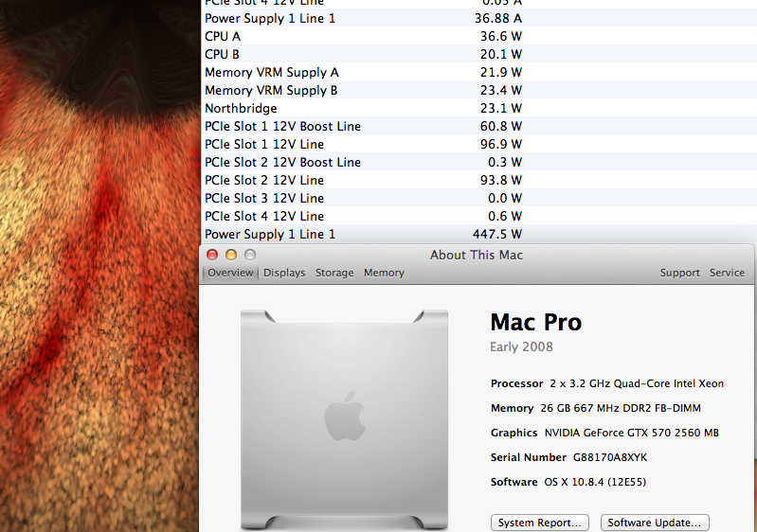Click the 23.1 W value
The height and width of the screenshot is (532, 757).
[500, 108]
